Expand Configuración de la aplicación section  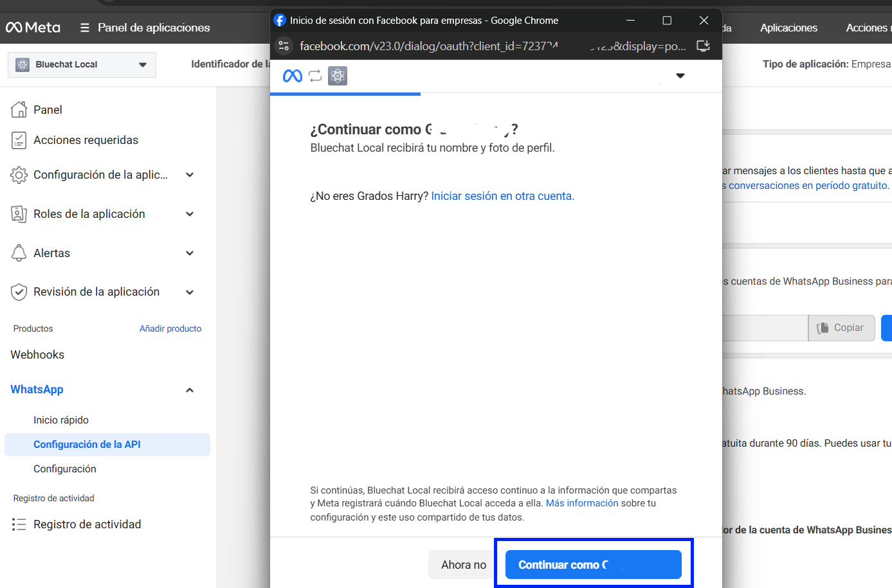[x=190, y=175]
